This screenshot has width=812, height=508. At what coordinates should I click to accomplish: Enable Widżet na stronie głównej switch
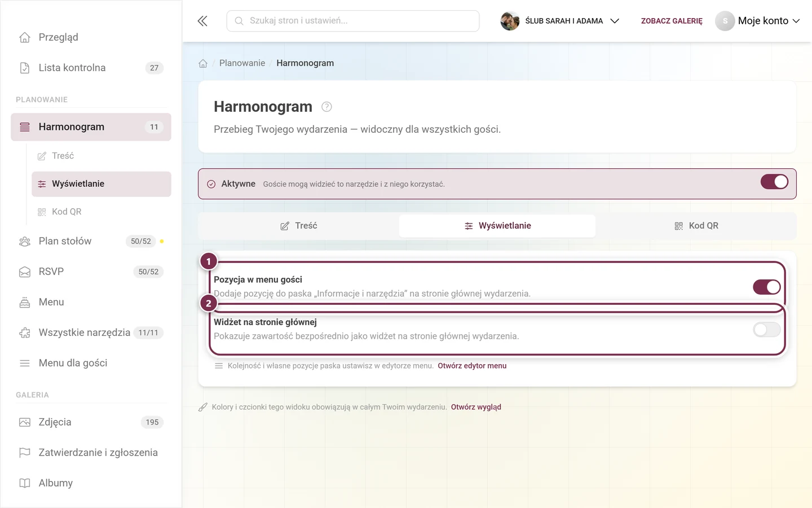pos(767,330)
